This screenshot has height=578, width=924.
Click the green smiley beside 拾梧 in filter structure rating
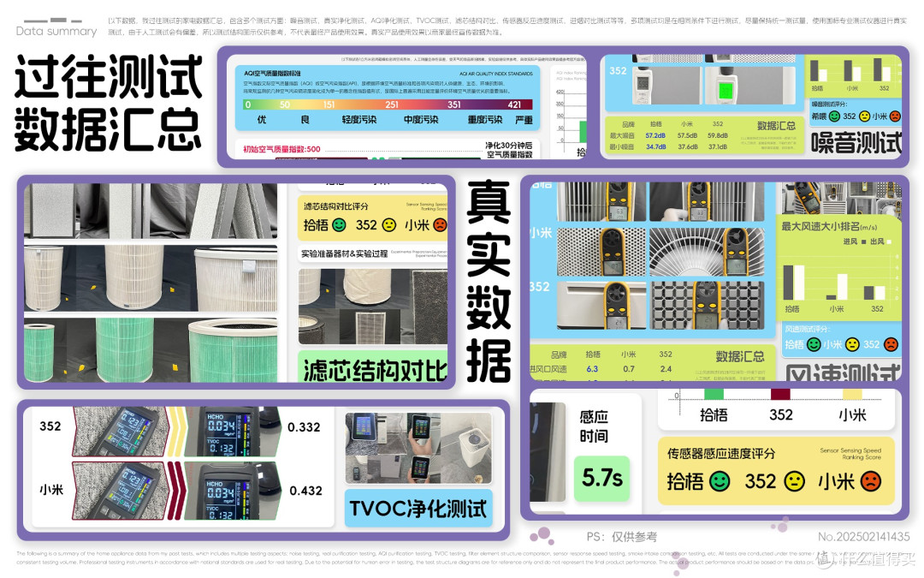tap(339, 225)
